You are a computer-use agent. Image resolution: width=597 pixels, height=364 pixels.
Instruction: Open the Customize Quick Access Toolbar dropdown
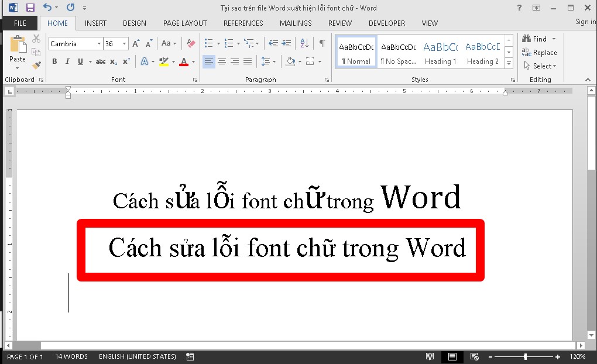84,8
